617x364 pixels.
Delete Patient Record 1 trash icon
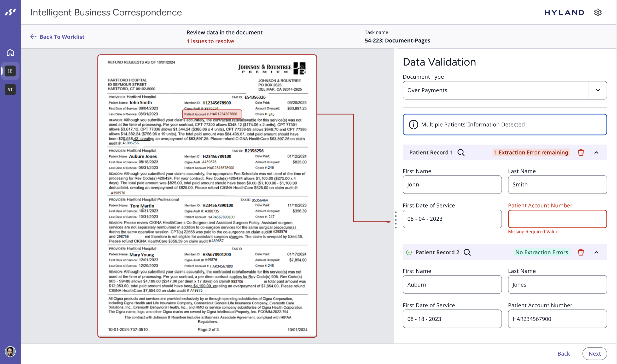click(x=581, y=152)
